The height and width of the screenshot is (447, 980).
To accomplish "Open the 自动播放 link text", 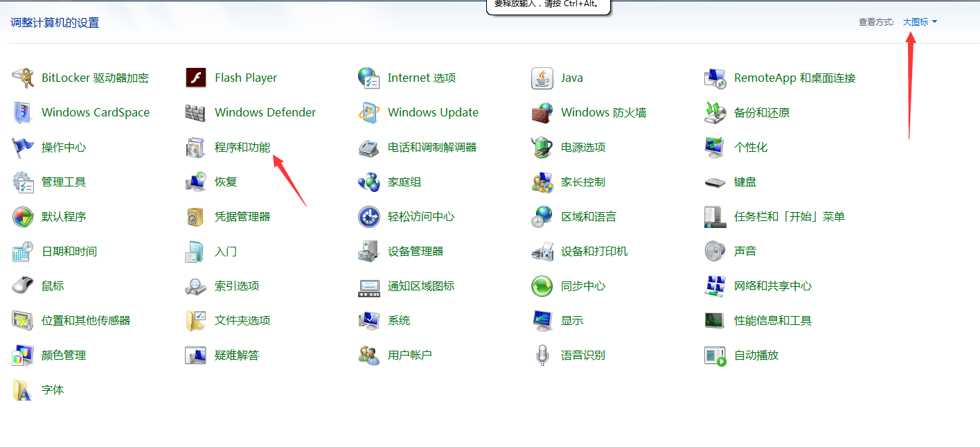I will click(x=756, y=355).
